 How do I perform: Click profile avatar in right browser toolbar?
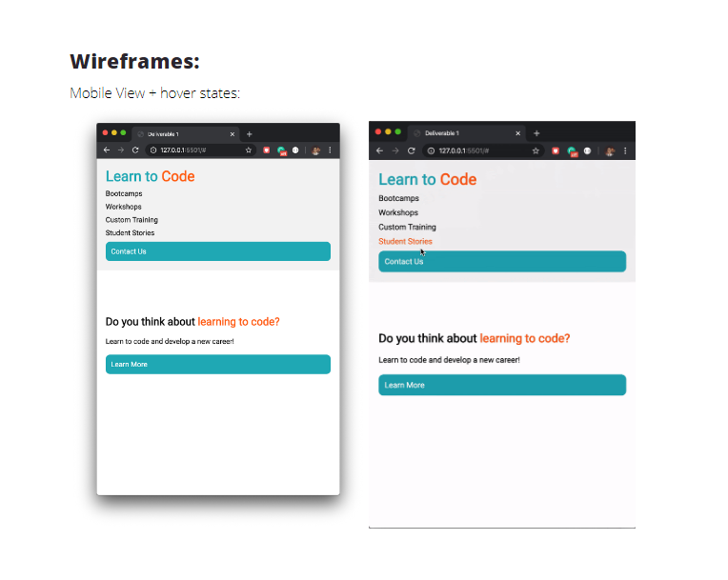tap(610, 150)
